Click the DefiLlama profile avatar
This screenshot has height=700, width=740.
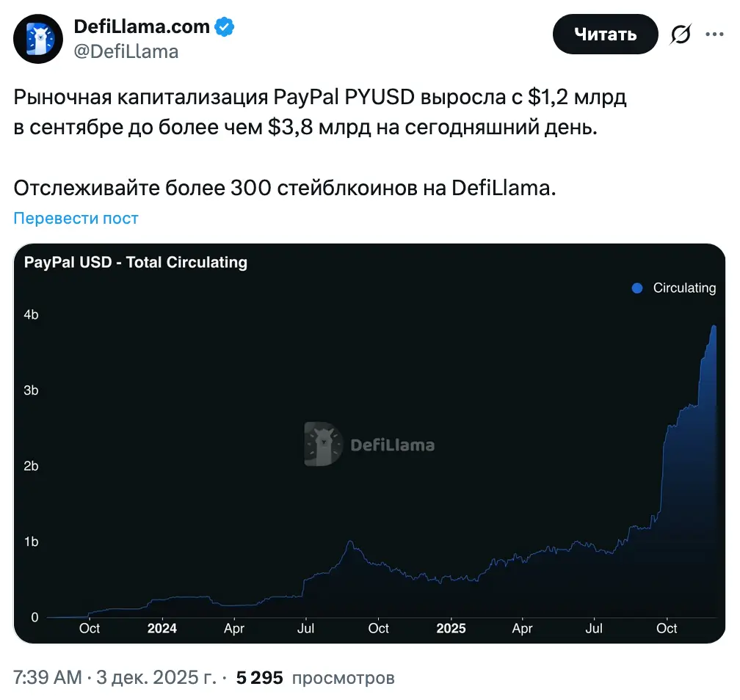pyautogui.click(x=38, y=39)
